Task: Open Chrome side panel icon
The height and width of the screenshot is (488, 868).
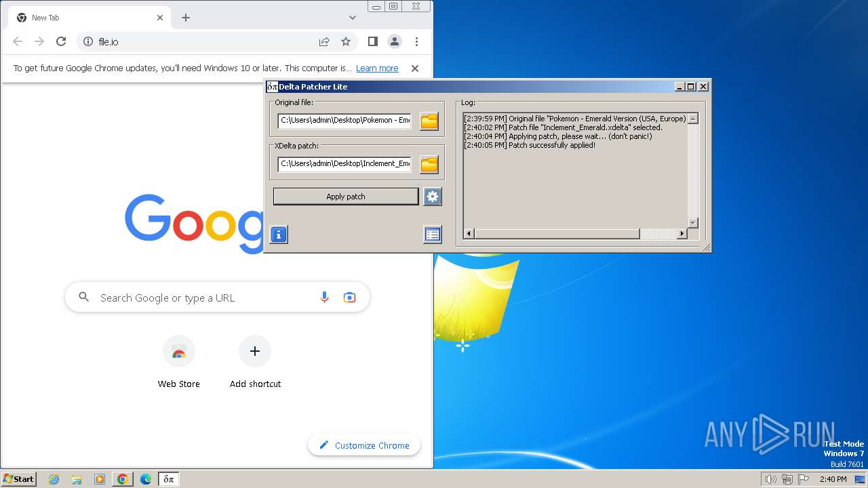Action: (x=372, y=41)
